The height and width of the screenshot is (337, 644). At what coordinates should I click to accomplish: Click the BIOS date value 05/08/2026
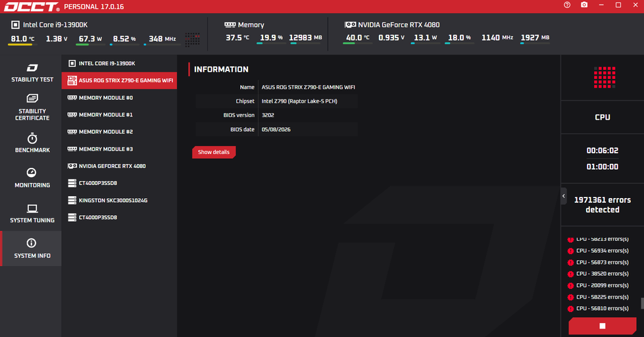point(276,130)
